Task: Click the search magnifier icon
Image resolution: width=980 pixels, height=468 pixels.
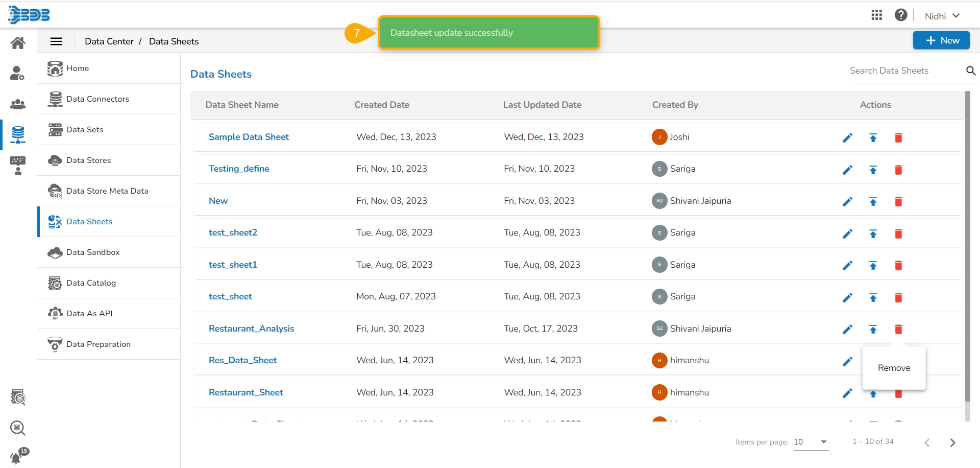Action: coord(970,71)
